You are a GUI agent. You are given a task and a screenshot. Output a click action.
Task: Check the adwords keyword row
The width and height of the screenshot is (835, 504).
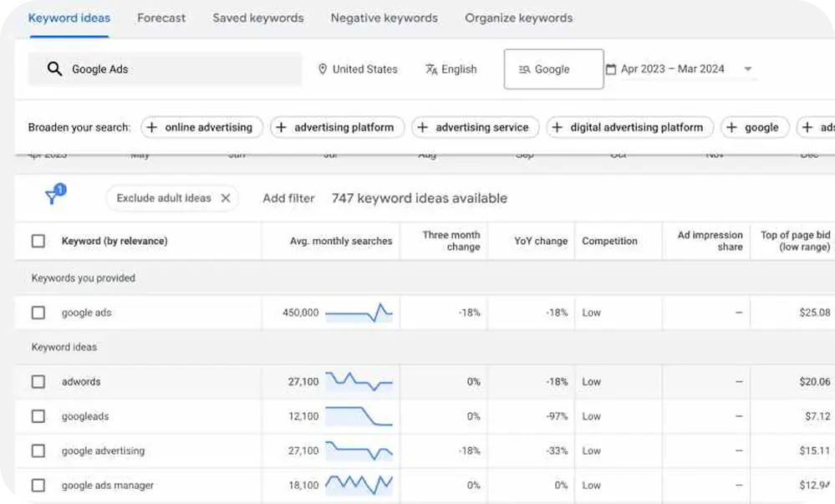(38, 381)
